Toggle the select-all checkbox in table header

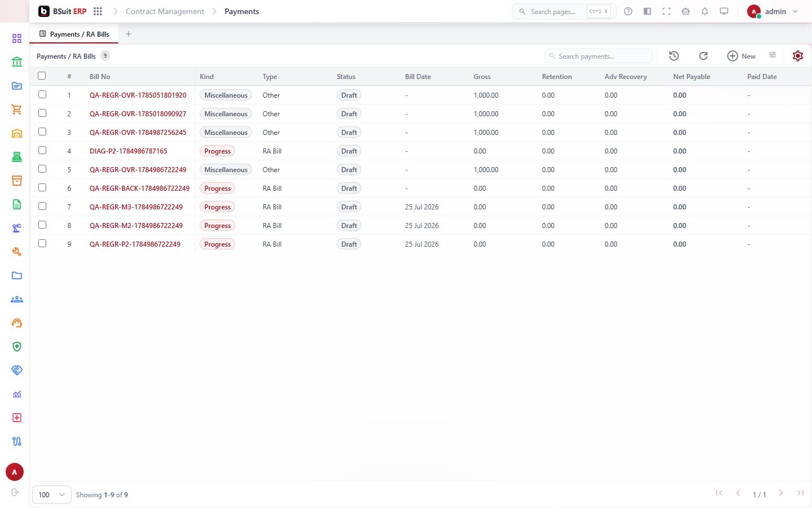pyautogui.click(x=42, y=76)
